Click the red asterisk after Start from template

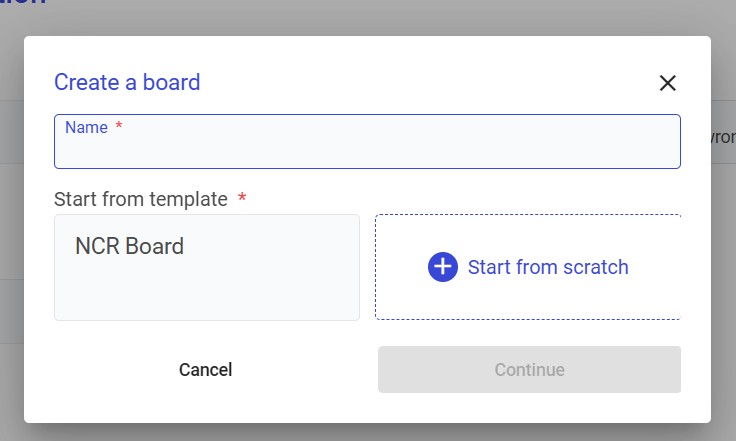[242, 199]
